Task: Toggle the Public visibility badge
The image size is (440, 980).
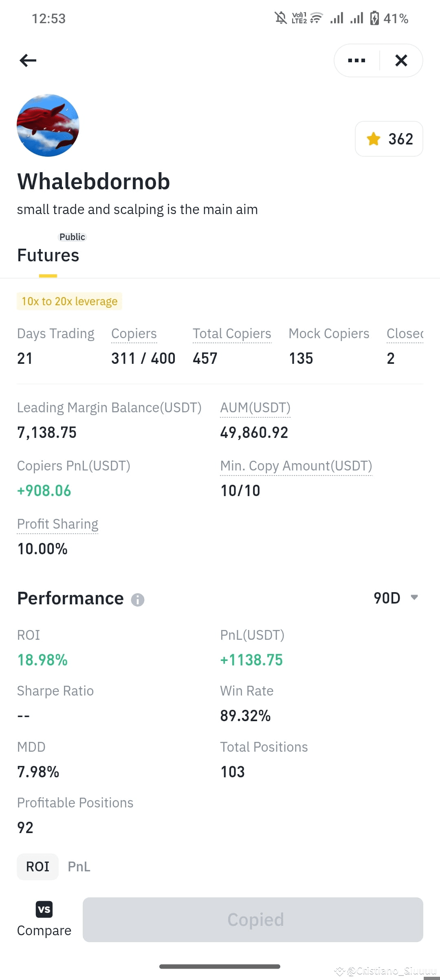Action: (72, 237)
